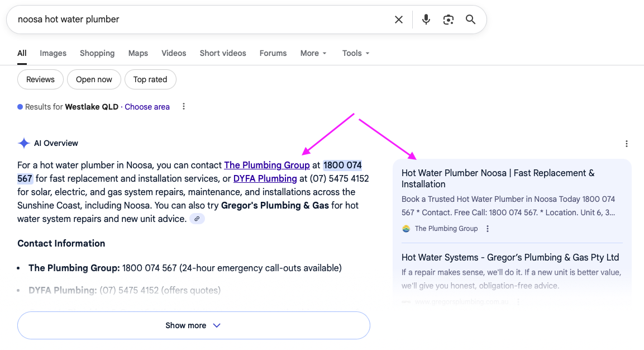Open the three-dot menu next to Westlake QLD

pyautogui.click(x=184, y=106)
